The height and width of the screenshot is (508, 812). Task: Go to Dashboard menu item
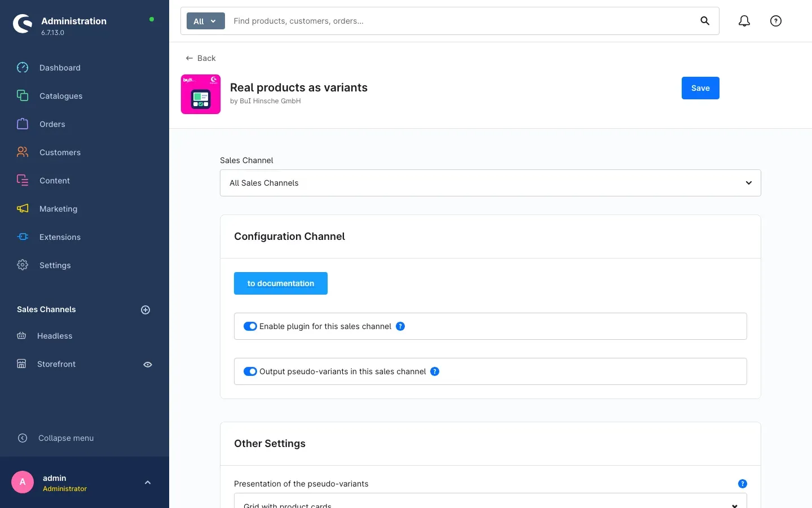click(x=60, y=68)
